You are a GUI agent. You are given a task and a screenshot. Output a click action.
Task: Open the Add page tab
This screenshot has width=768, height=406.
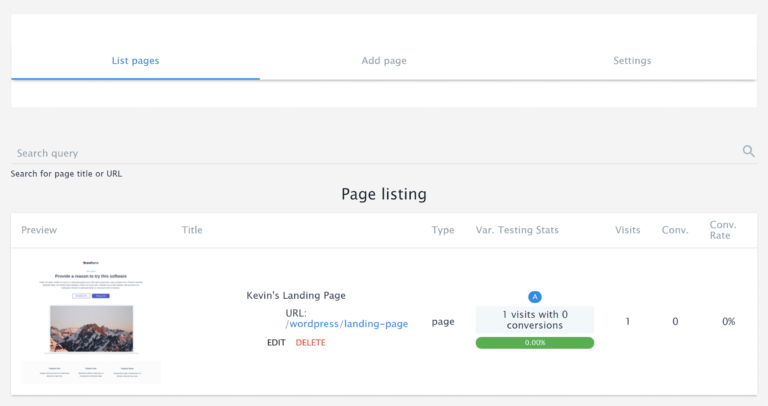click(384, 61)
